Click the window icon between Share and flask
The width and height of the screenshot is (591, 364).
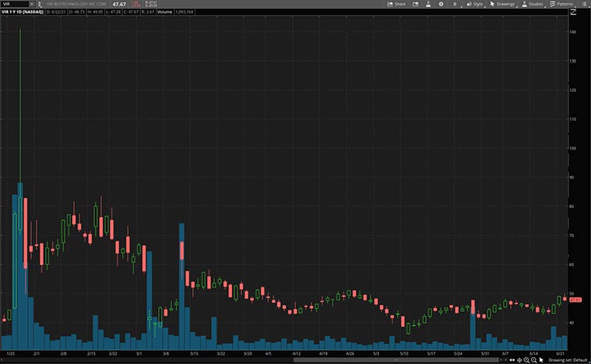(x=414, y=4)
